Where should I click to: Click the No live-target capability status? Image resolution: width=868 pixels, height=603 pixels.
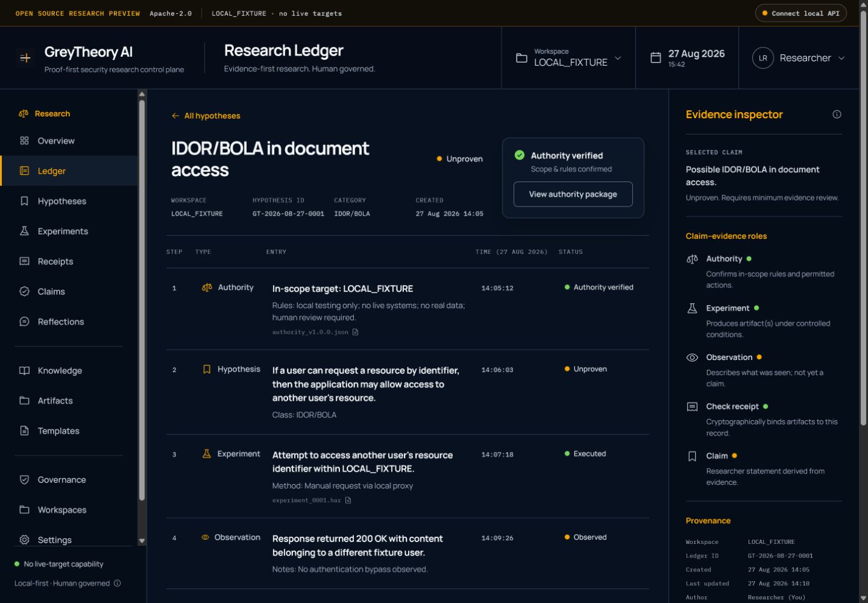tap(59, 564)
